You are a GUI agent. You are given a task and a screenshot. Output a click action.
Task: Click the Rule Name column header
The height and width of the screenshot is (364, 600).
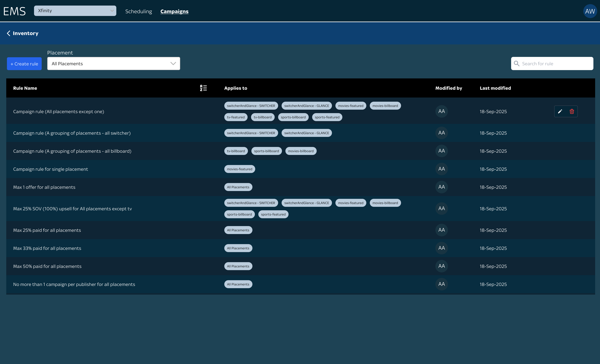pos(25,88)
